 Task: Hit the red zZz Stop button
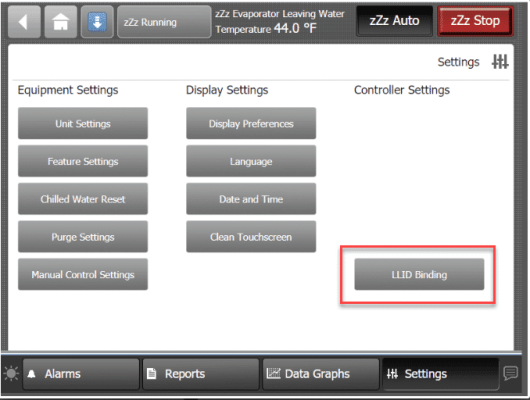[x=475, y=21]
